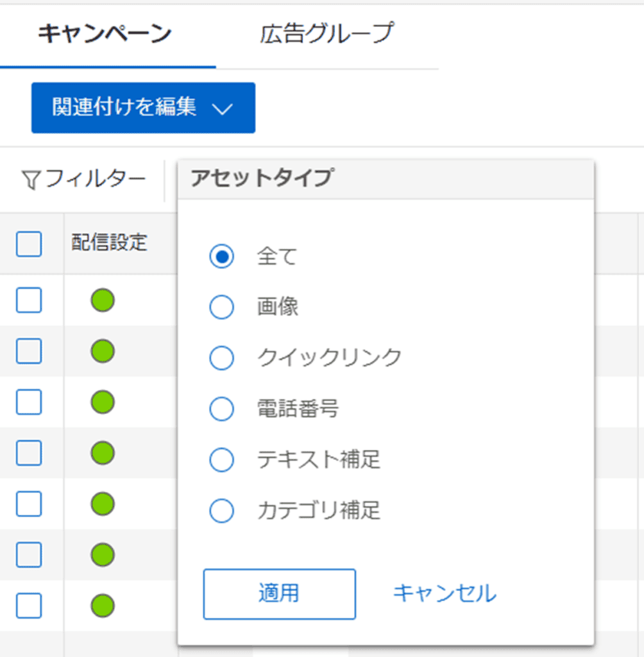Select 電話番号 asset type
This screenshot has width=644, height=657.
coord(222,409)
